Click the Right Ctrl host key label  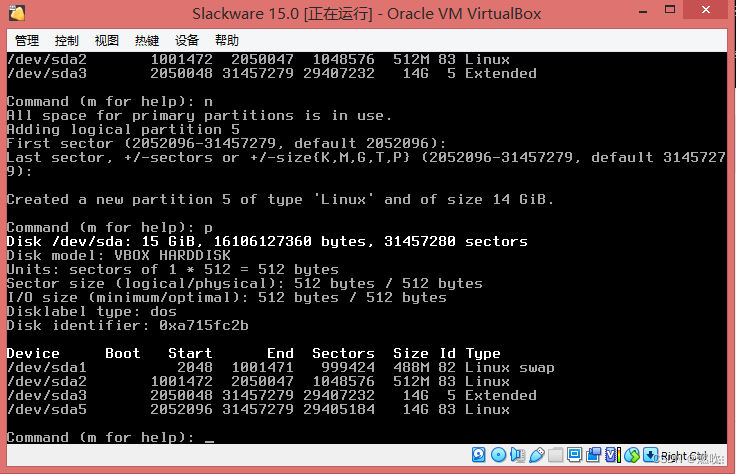coord(684,456)
